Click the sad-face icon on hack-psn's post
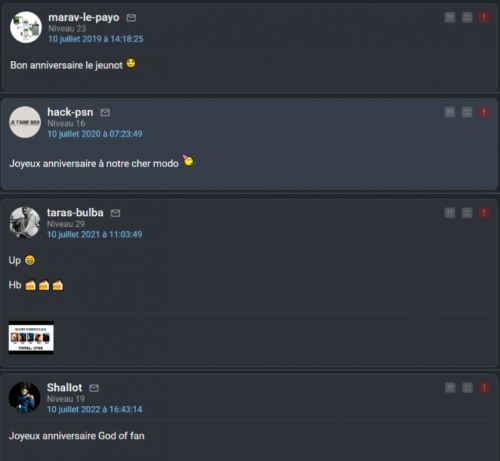The height and width of the screenshot is (461, 500). pyautogui.click(x=467, y=112)
